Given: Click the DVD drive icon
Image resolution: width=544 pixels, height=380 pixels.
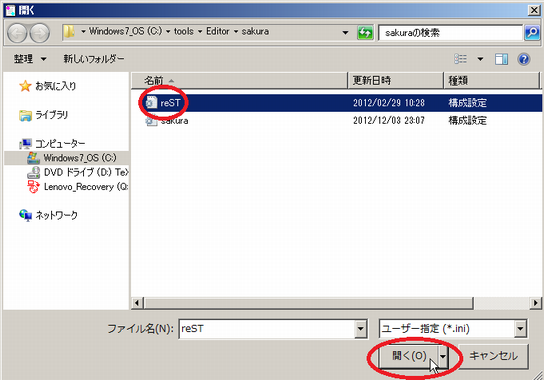Looking at the screenshot, I should point(33,172).
